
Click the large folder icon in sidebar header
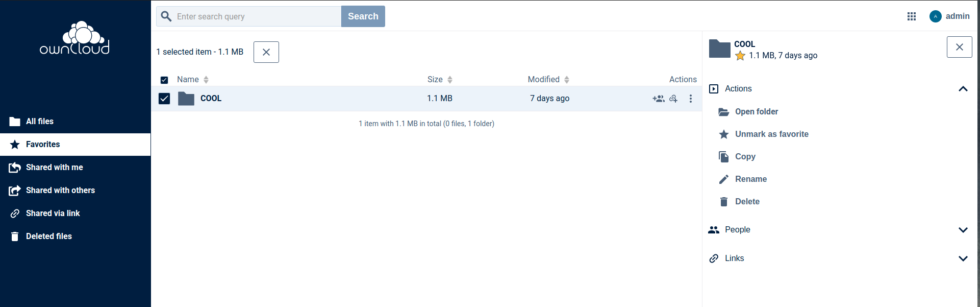tap(720, 49)
